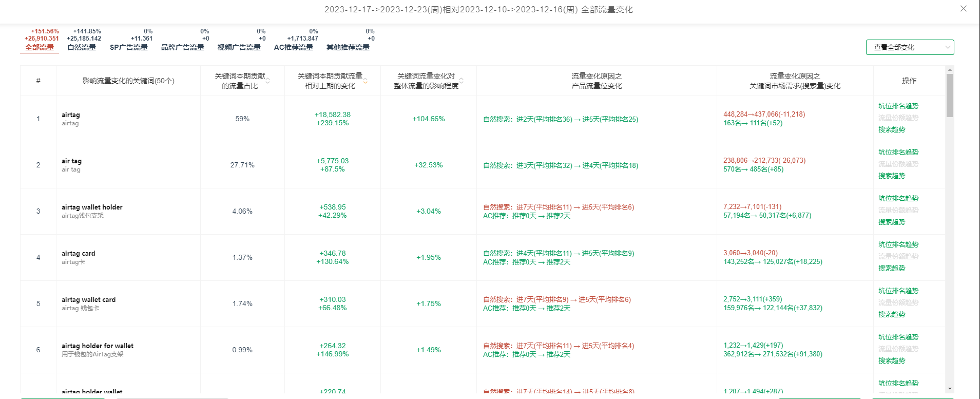Close the traffic change dialog
This screenshot has width=980, height=399.
tap(964, 9)
